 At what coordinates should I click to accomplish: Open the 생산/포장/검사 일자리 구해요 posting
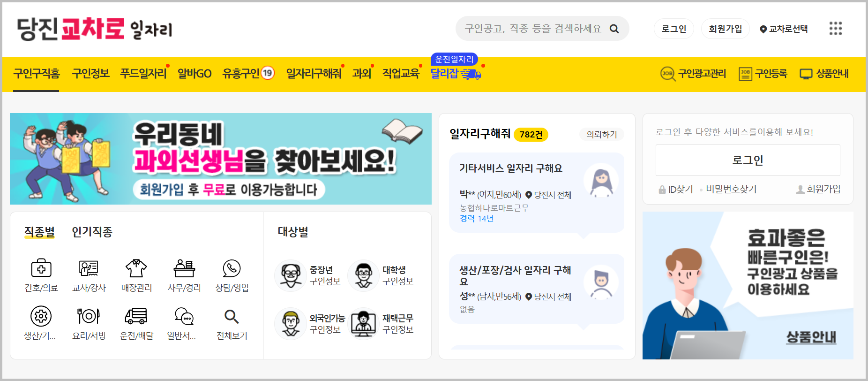(x=537, y=289)
